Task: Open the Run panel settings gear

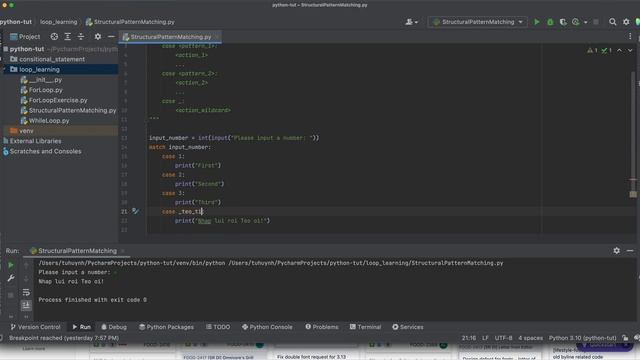Action: (616, 251)
